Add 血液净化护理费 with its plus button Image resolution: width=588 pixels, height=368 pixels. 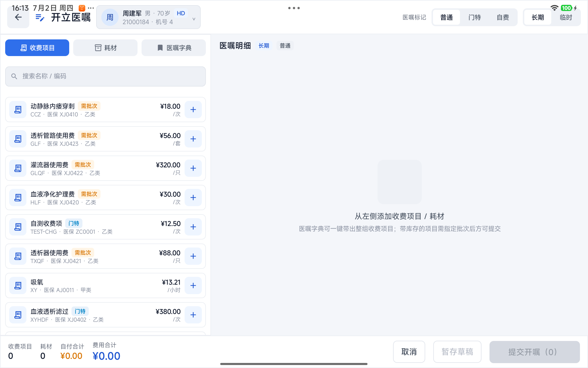click(x=193, y=198)
